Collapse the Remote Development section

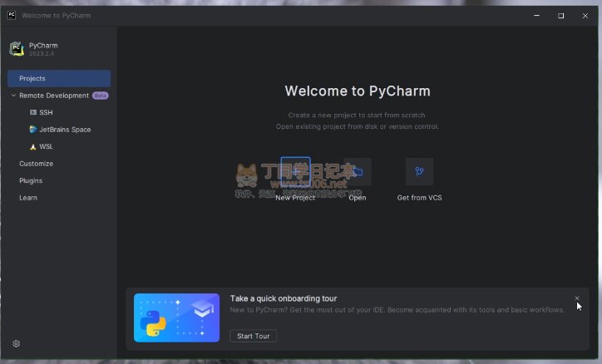point(13,96)
